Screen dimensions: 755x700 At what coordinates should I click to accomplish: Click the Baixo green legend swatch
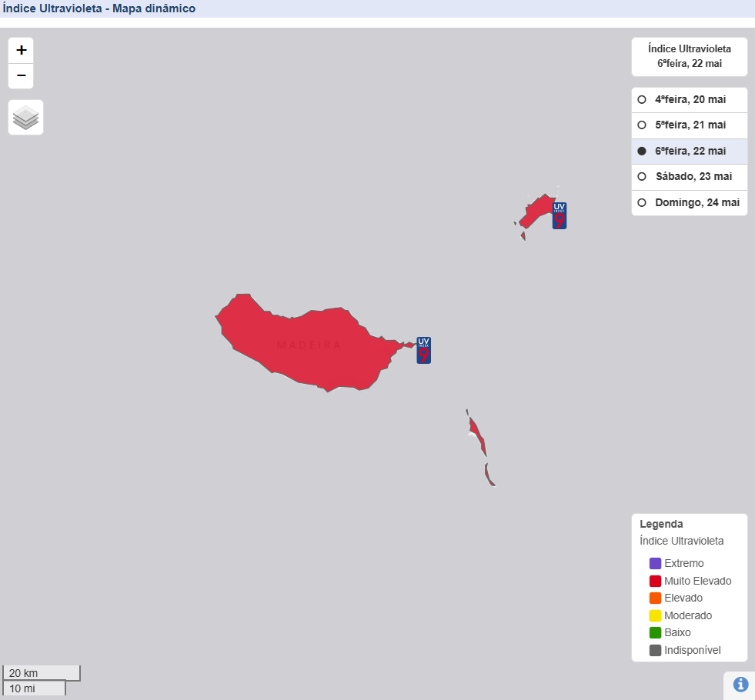coord(655,632)
